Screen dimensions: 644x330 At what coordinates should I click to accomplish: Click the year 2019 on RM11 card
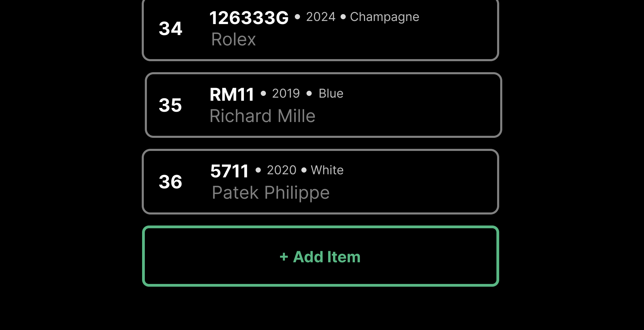[286, 93]
